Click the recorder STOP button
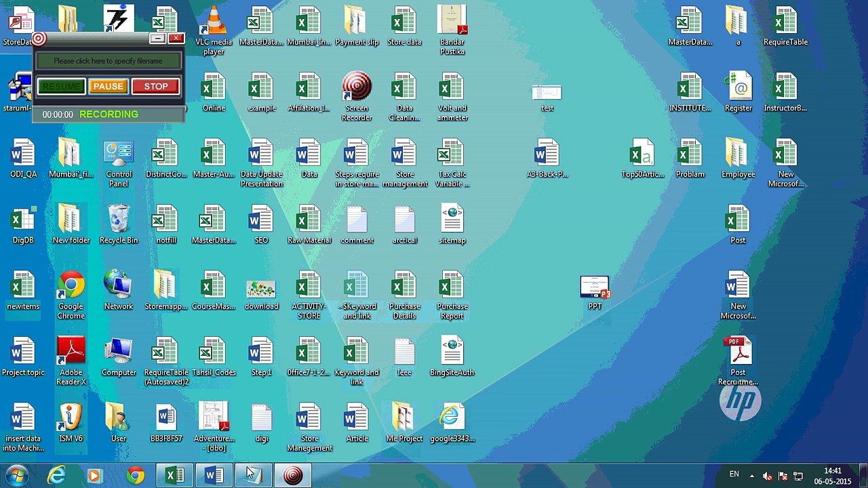Viewport: 868px width, 488px height. coord(155,87)
